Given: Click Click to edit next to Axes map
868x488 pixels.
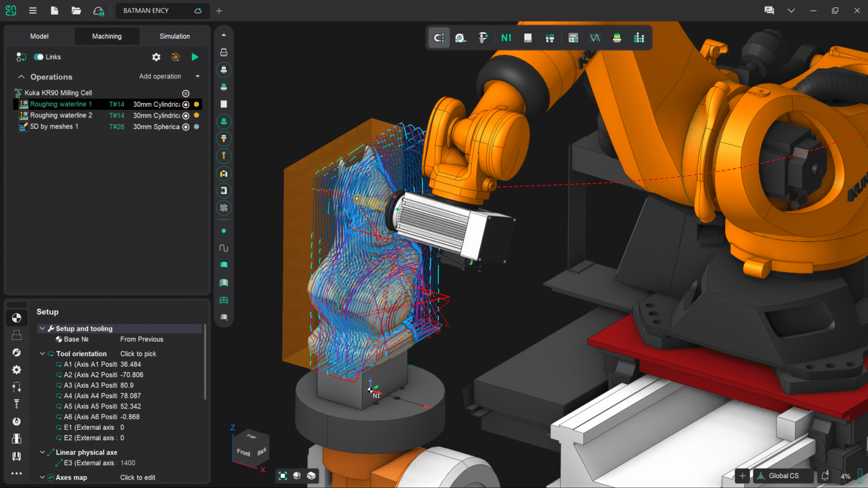Looking at the screenshot, I should click(137, 477).
